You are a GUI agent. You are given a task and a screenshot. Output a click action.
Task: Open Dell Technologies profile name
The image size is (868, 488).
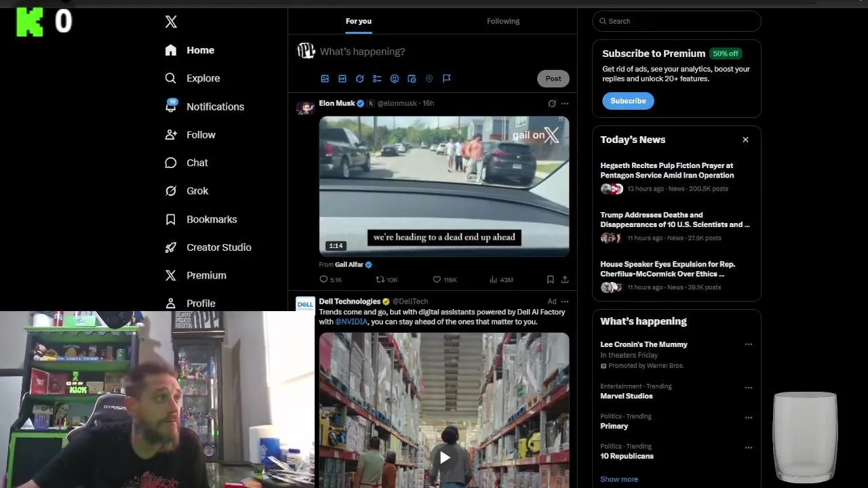[350, 302]
